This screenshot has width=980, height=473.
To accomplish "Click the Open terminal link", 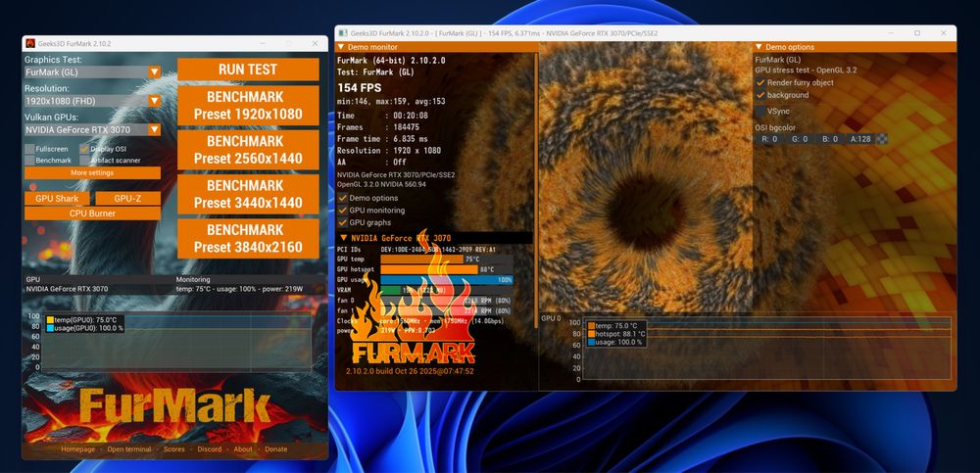I will click(x=128, y=449).
